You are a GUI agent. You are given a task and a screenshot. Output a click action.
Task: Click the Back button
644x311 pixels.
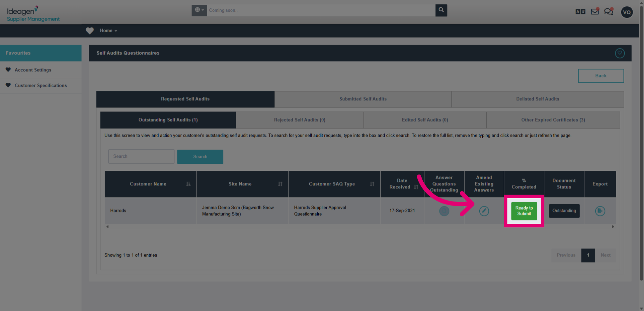point(601,76)
